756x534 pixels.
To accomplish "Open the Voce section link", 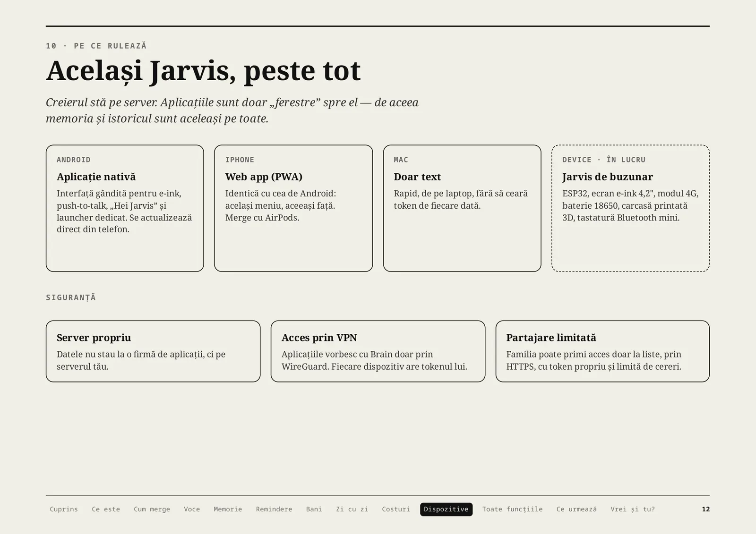I will point(192,509).
